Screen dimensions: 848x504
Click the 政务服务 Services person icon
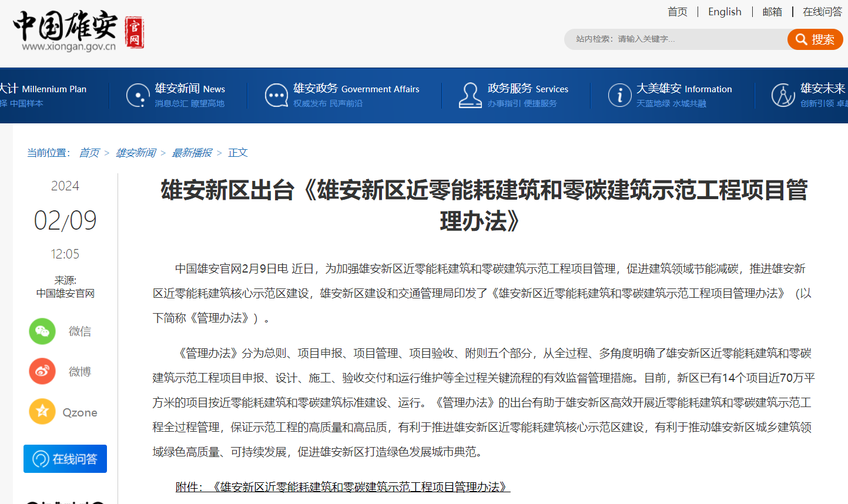coord(470,95)
